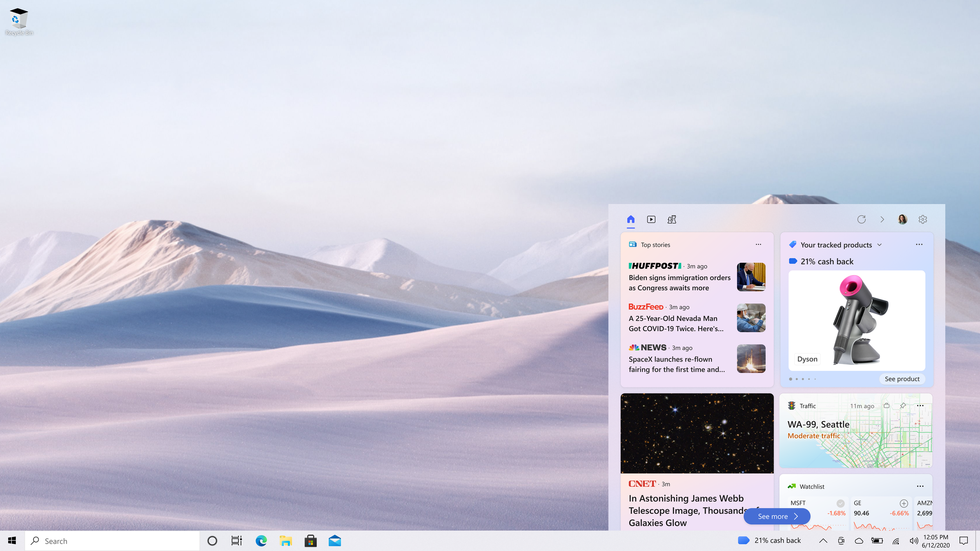Click the Watchlist card title
Screen dimensions: 980x551
tap(812, 487)
